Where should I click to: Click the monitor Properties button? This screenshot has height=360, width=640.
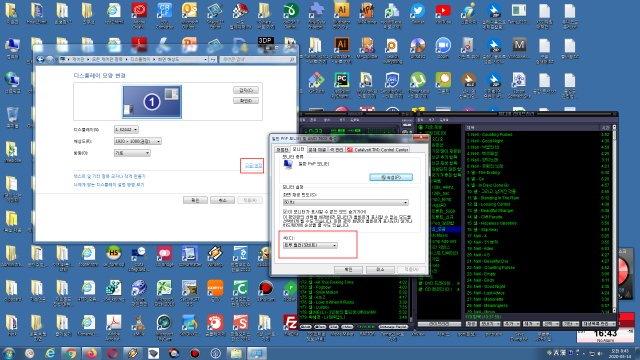[391, 178]
